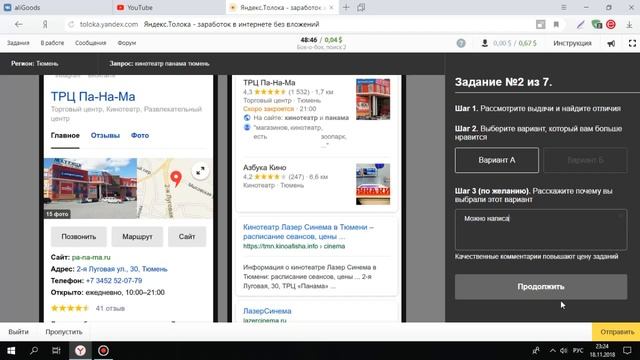Open В работе menu item
Viewport: 640px width, 360px height.
[x=52, y=43]
